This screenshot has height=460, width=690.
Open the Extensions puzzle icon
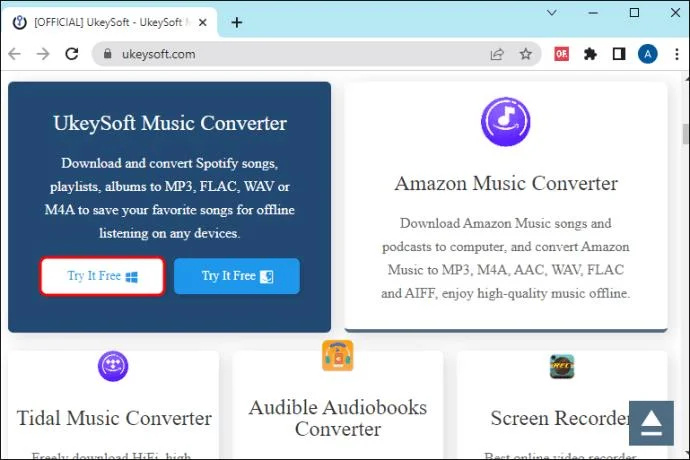(x=590, y=54)
